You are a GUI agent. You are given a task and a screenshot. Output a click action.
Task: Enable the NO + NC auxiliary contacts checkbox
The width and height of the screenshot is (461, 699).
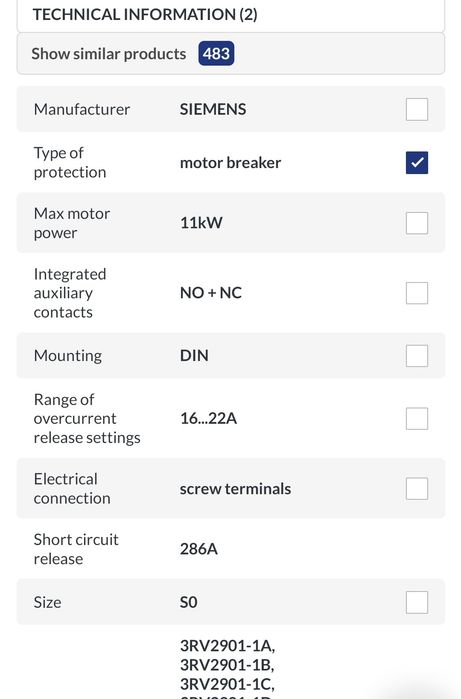coord(416,293)
